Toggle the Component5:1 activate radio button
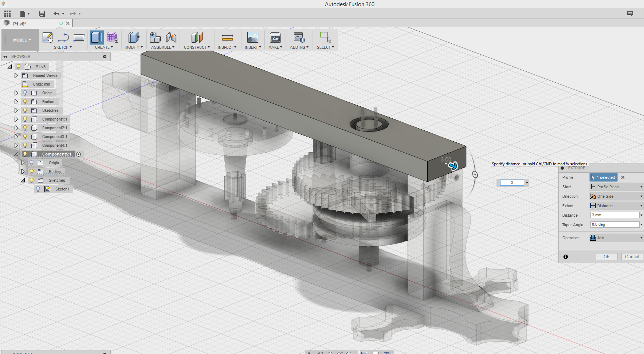The height and width of the screenshot is (354, 644). coord(78,154)
